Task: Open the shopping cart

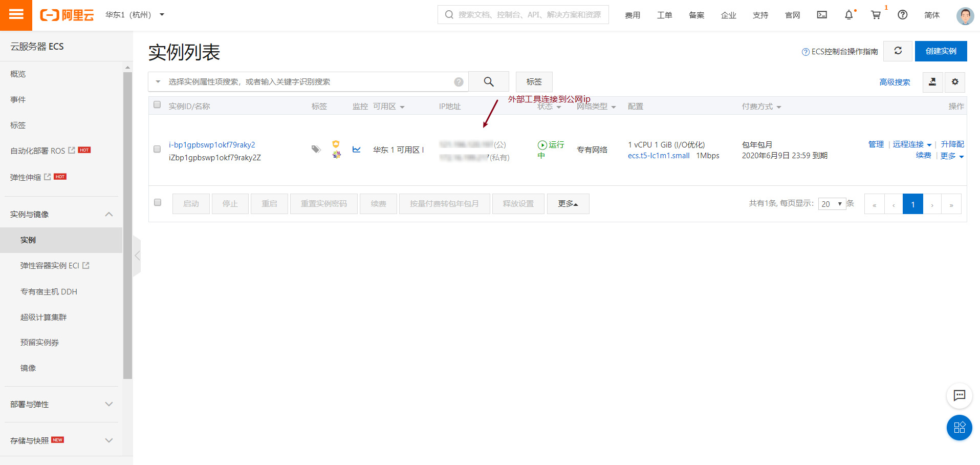Action: [x=876, y=15]
